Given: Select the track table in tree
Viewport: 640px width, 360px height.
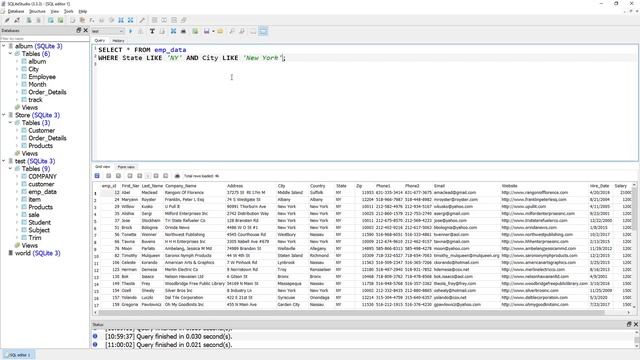Looking at the screenshot, I should (x=35, y=100).
